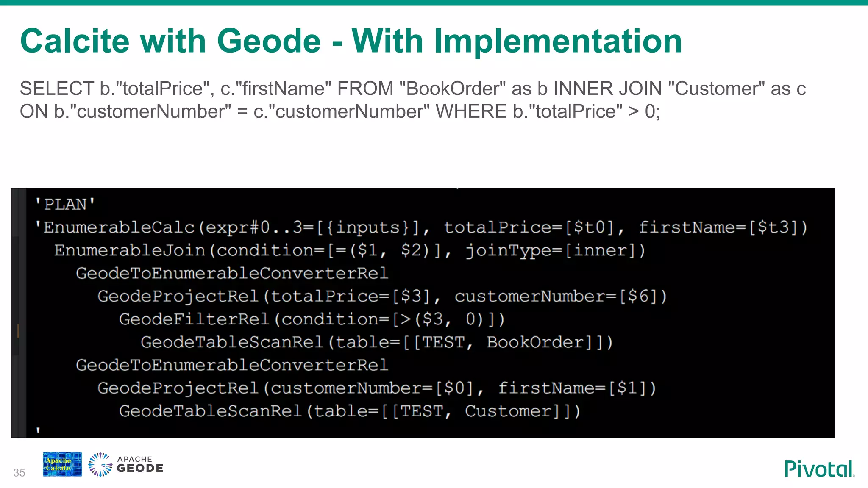The width and height of the screenshot is (868, 488).
Task: Click the APACHE GEODE logo text
Action: coord(140,465)
